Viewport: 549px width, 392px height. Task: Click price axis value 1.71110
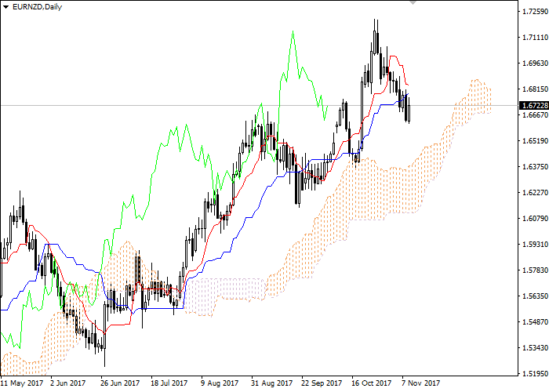535,38
